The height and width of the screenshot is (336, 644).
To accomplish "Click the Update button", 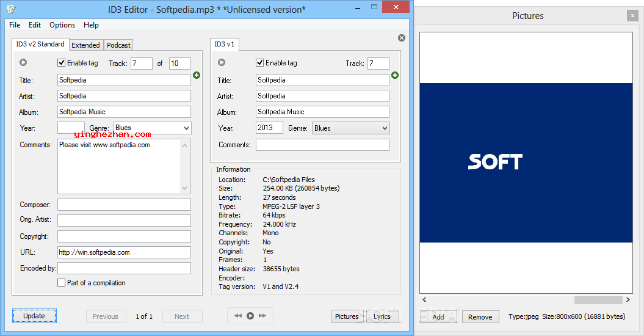I will [x=34, y=316].
